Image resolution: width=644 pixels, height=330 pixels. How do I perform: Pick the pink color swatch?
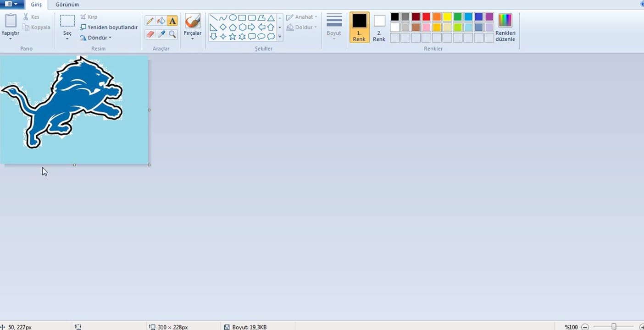click(427, 27)
